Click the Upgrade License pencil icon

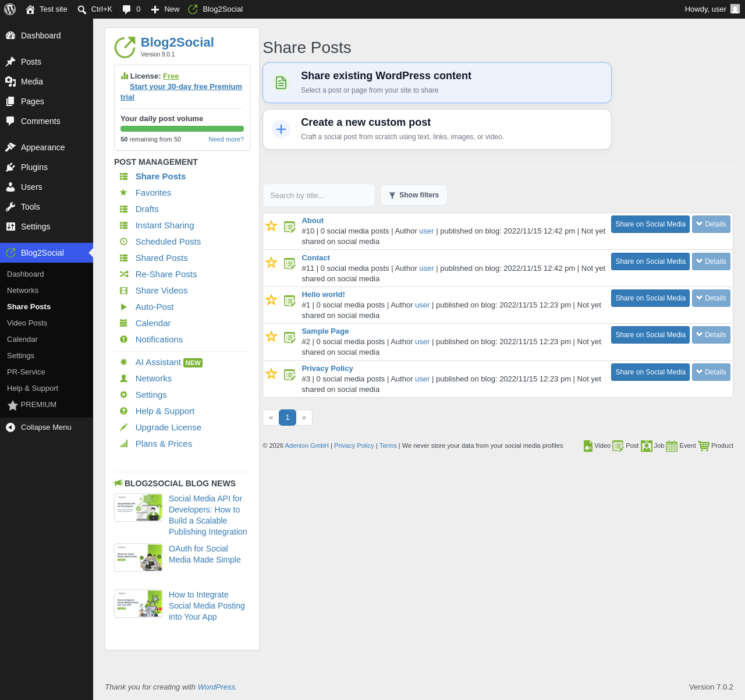(123, 427)
